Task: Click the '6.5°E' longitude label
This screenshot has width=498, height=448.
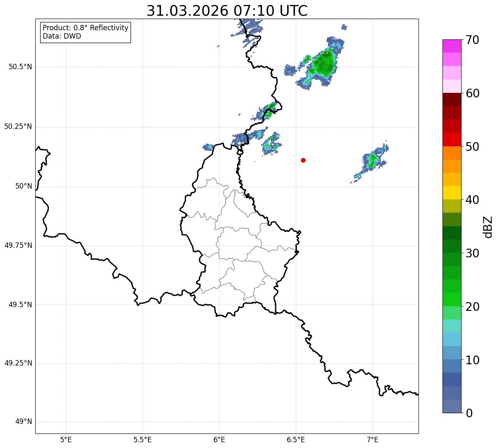Action: (296, 439)
